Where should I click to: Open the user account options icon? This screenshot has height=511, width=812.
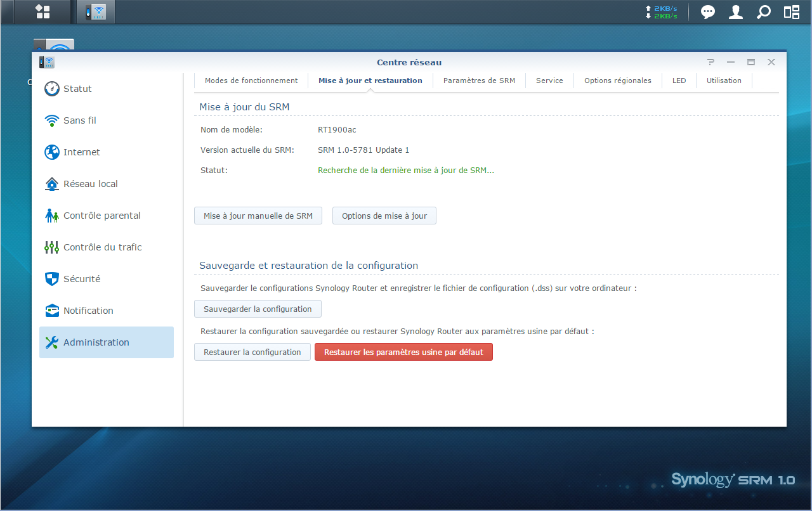coord(736,12)
